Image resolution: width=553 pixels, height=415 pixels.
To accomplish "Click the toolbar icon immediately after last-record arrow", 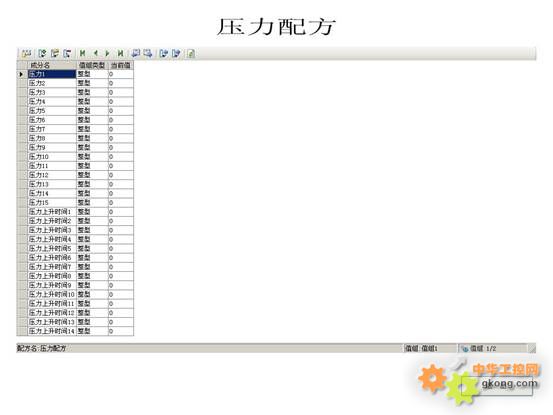I will point(135,53).
